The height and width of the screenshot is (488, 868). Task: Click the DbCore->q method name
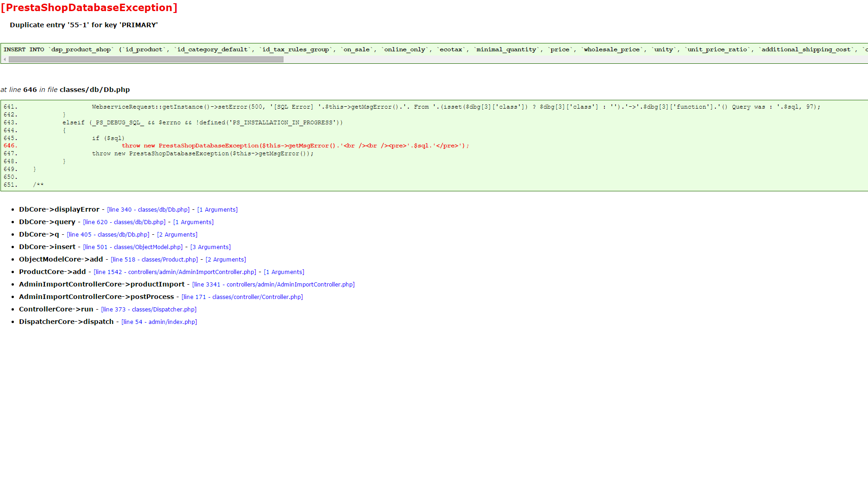tap(39, 234)
